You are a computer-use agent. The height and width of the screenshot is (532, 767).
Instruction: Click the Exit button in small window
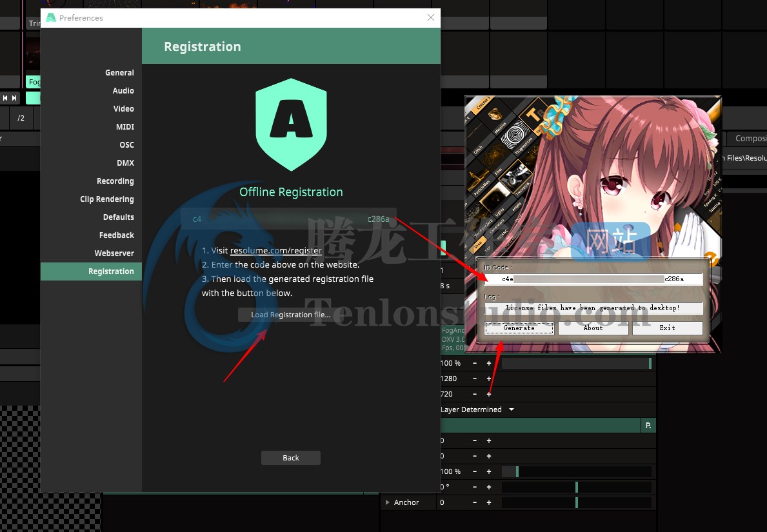667,328
